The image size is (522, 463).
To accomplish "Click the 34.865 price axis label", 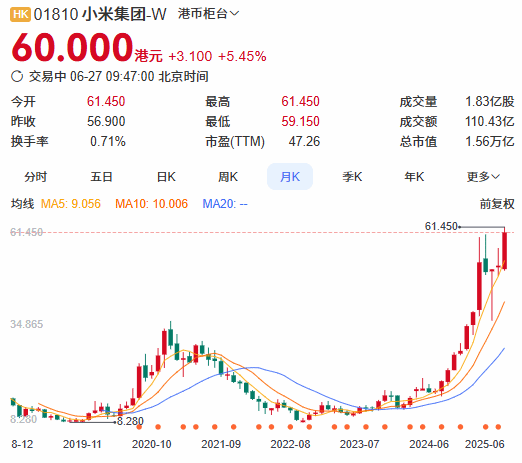I will point(27,324).
